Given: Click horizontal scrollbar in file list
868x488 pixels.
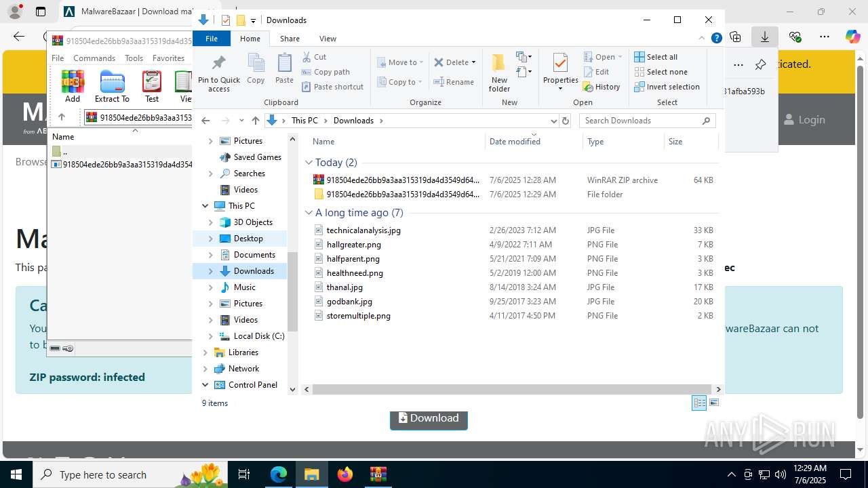Looking at the screenshot, I should click(x=512, y=390).
